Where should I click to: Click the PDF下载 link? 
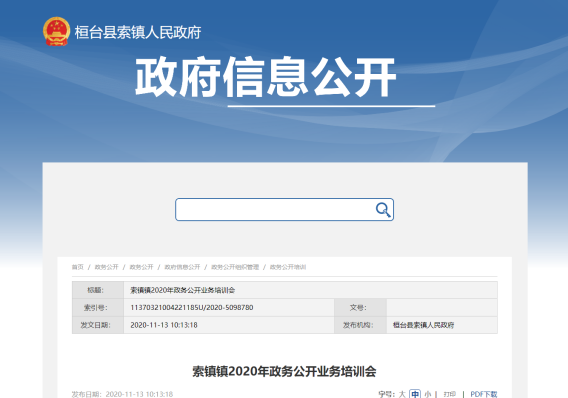pos(484,394)
